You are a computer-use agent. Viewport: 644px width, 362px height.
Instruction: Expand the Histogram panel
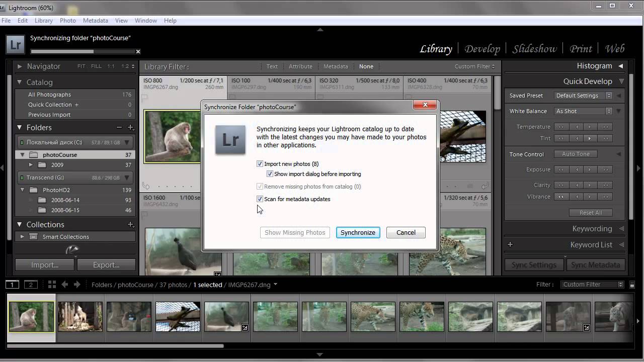pyautogui.click(x=621, y=66)
